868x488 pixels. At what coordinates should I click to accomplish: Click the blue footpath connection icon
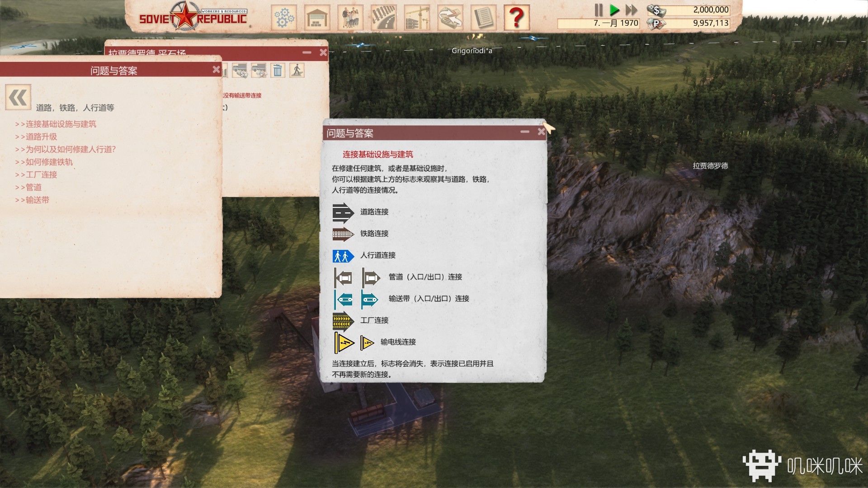tap(343, 256)
